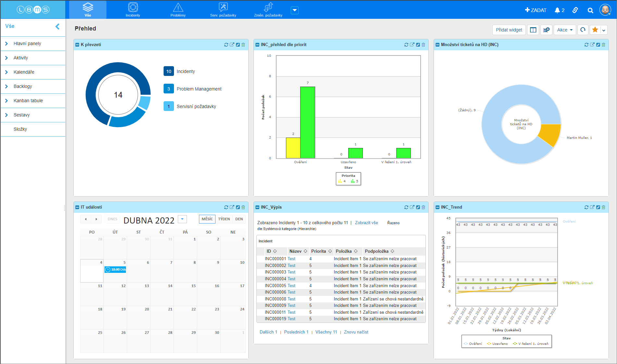Refresh Množství ticketů na HD widget
Viewport: 617px width, 364px height.
[x=586, y=45]
